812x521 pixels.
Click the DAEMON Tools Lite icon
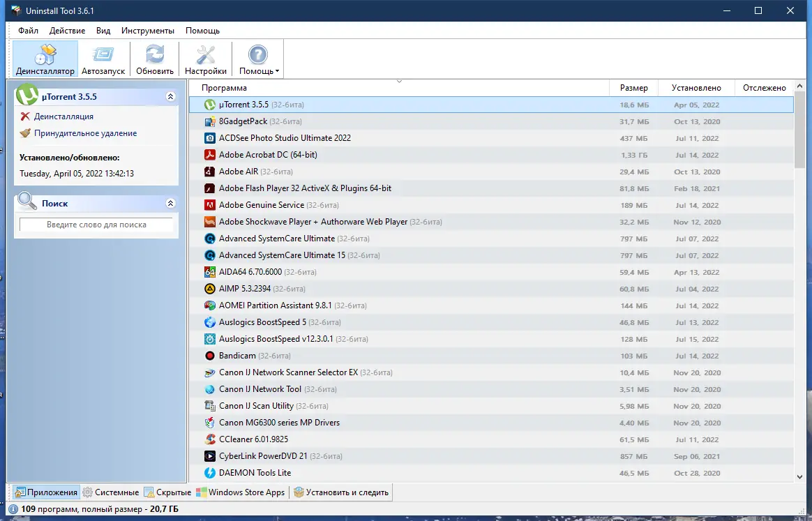[x=210, y=473]
